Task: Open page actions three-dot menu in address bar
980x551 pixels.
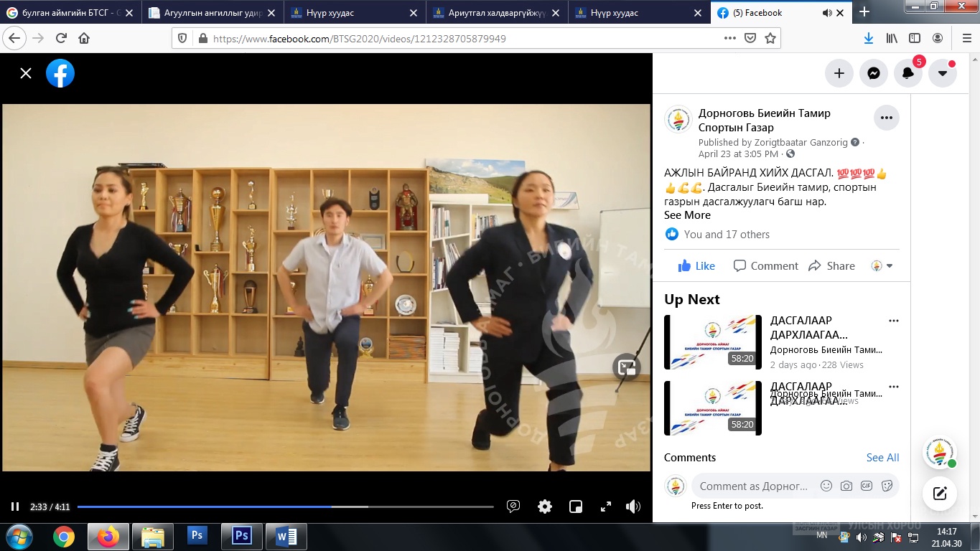Action: click(730, 38)
